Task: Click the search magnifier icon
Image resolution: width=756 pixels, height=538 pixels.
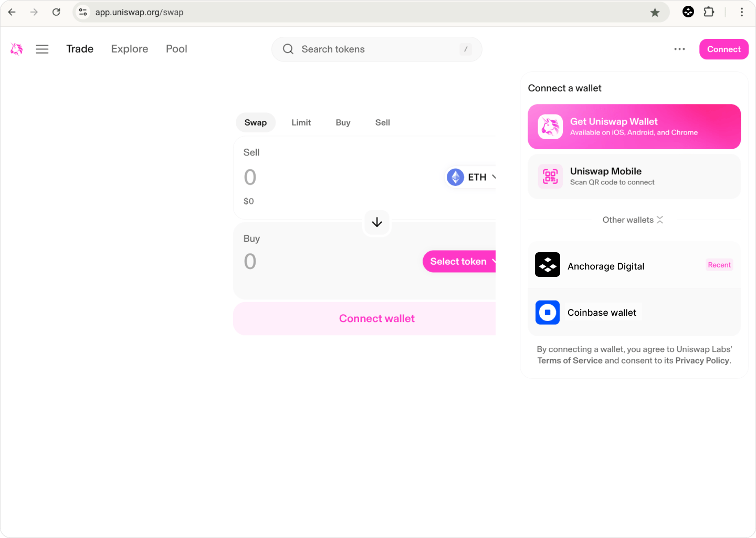Action: click(288, 49)
